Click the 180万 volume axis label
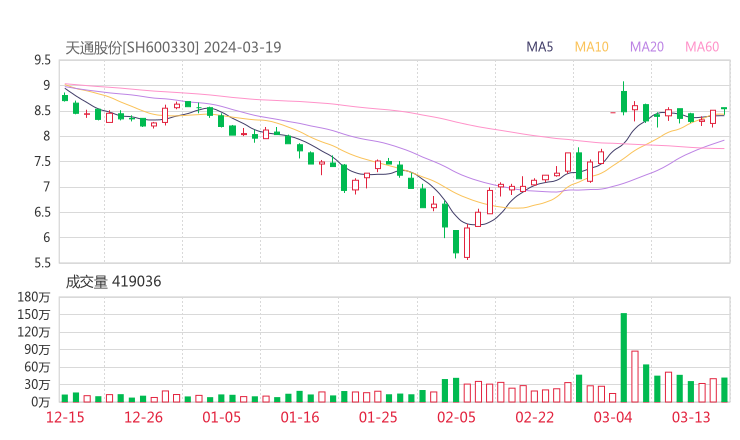Screen dimensions: 740x440 34,297
